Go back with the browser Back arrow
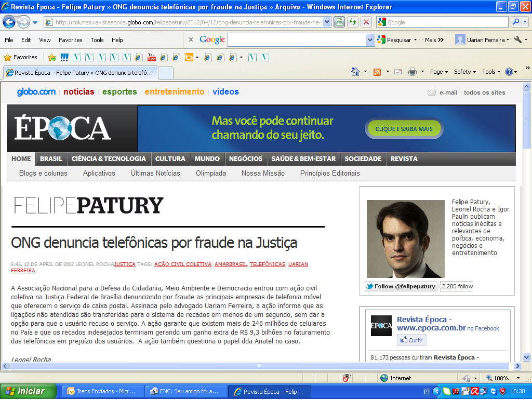 point(9,22)
